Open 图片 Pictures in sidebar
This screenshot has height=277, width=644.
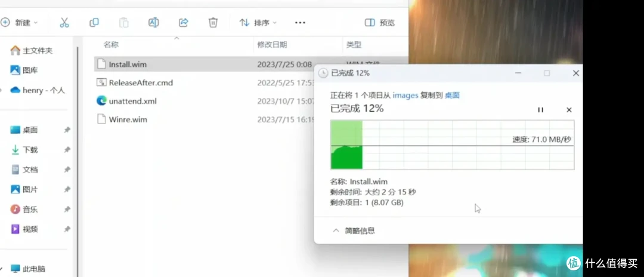coord(24,189)
